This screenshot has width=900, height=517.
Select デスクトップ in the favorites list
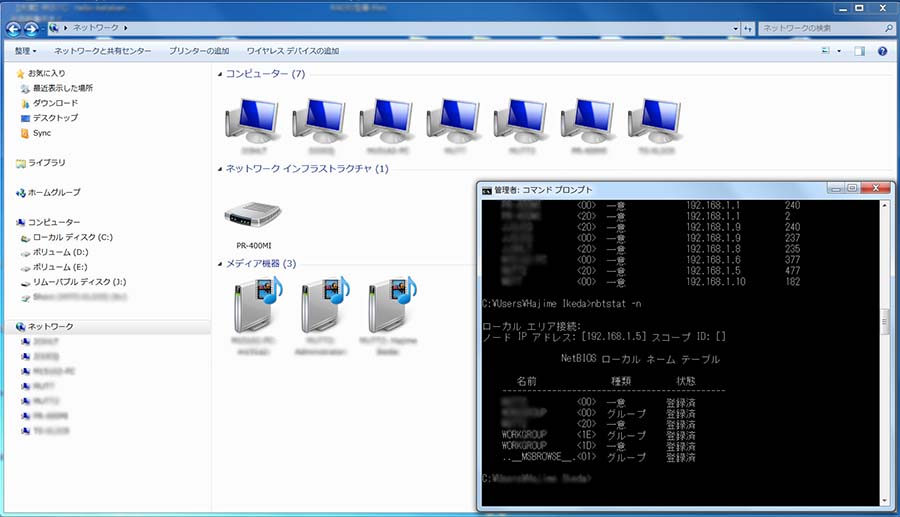55,118
